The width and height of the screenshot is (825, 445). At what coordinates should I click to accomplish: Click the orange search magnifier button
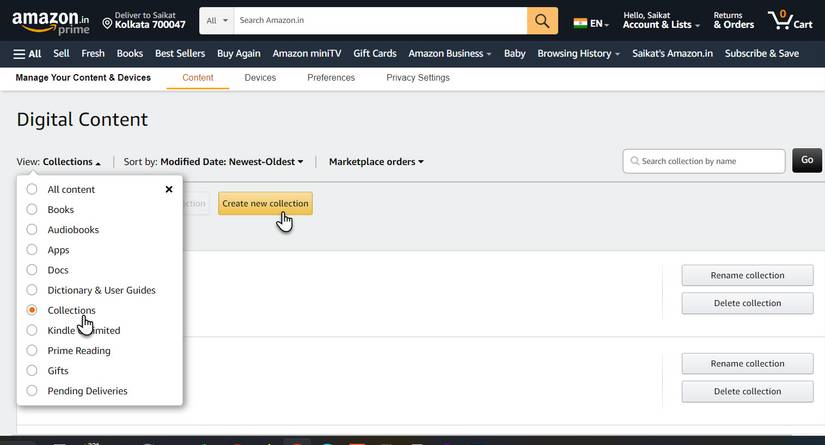coord(542,21)
